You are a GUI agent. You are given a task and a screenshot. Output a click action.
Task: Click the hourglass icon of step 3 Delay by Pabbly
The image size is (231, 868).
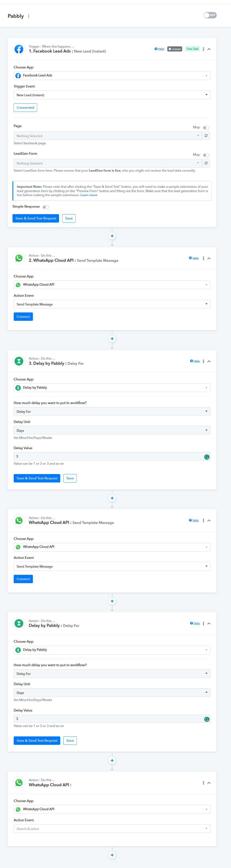tap(19, 361)
